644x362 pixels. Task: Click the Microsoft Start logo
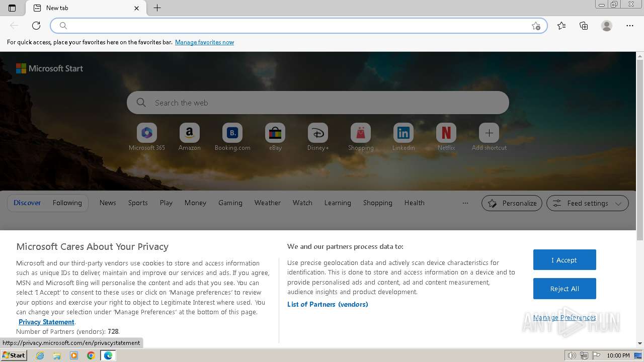pyautogui.click(x=49, y=68)
